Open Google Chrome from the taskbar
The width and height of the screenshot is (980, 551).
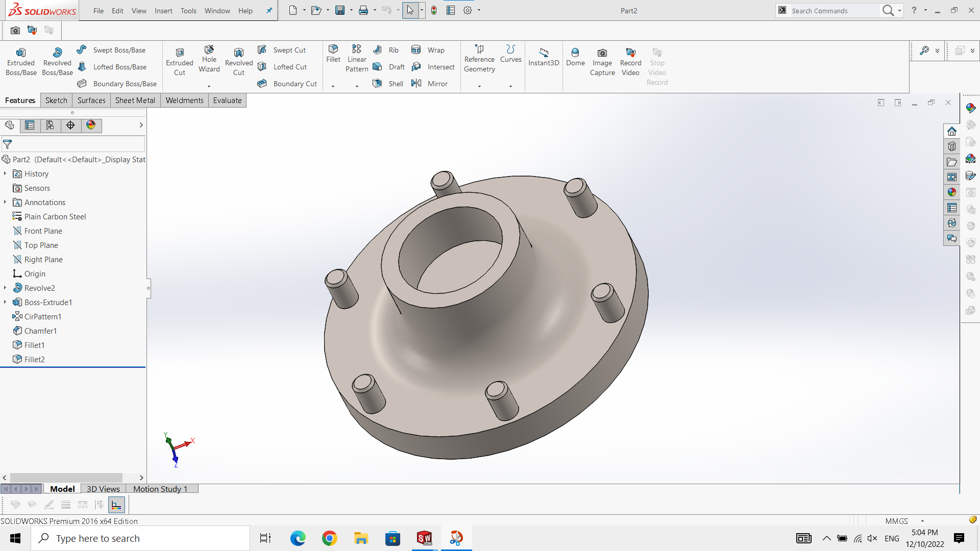click(x=330, y=538)
